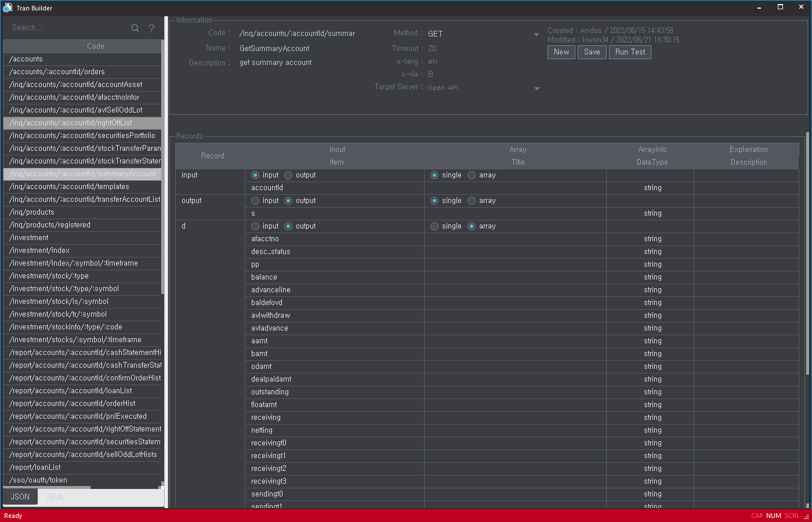Select /investment/index in code list

[x=39, y=251]
